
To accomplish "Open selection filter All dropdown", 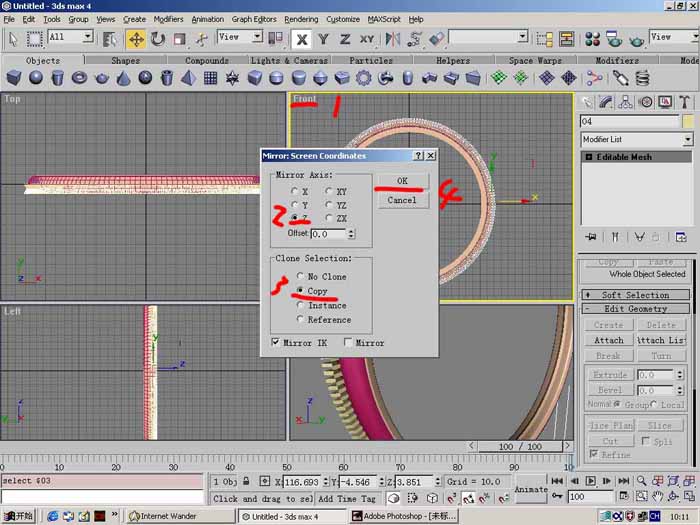I will pyautogui.click(x=88, y=36).
